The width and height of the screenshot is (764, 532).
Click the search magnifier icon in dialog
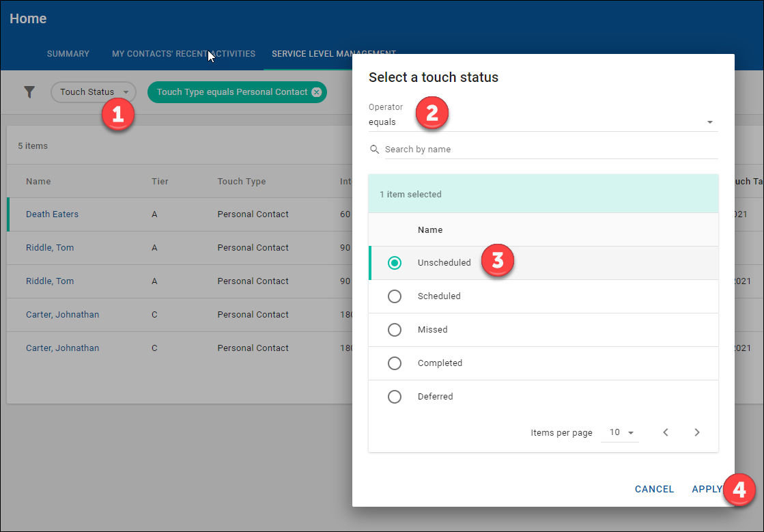[x=374, y=150]
